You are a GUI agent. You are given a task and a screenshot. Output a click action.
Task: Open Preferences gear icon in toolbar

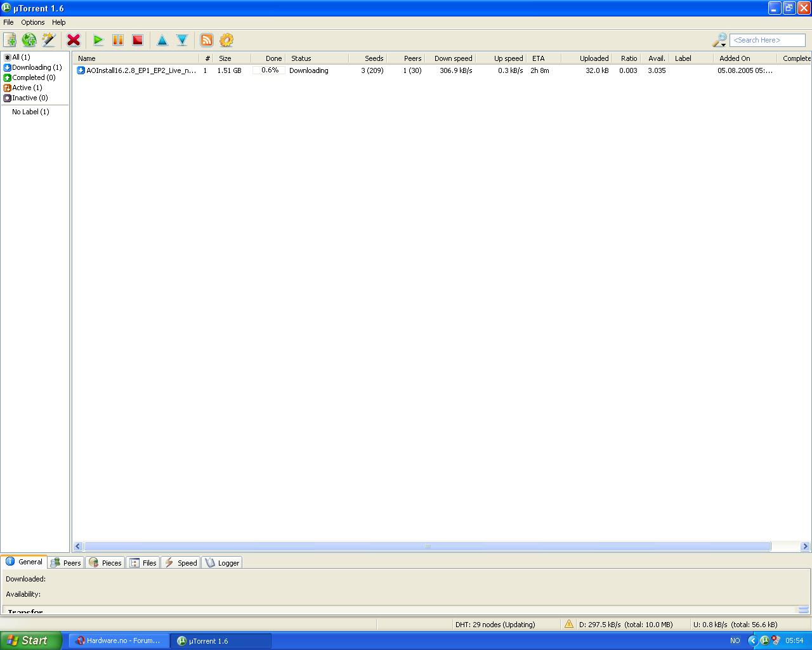[x=226, y=40]
